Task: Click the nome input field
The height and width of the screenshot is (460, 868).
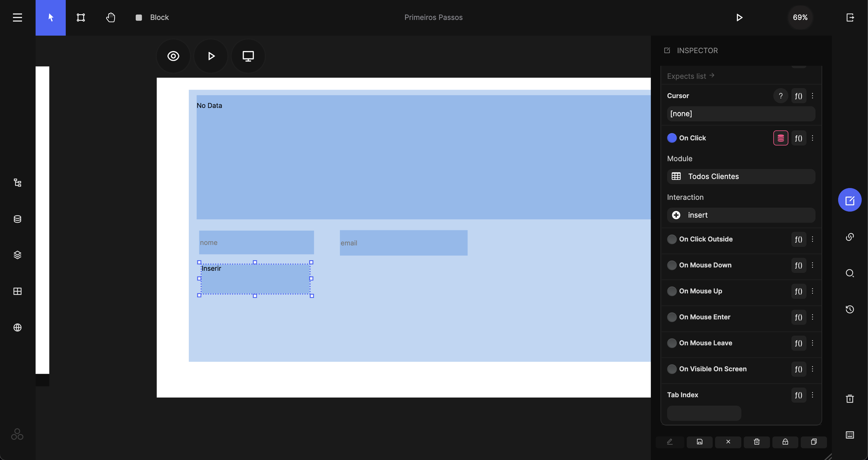Action: point(257,242)
